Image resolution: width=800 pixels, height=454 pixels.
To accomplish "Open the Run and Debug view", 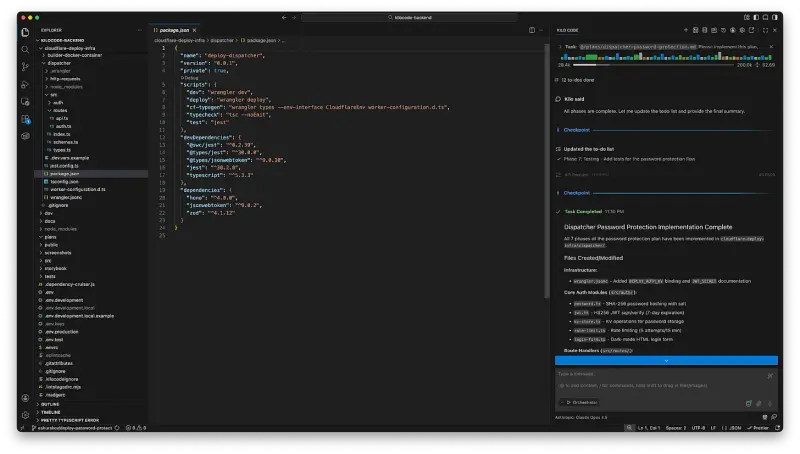I will point(25,84).
